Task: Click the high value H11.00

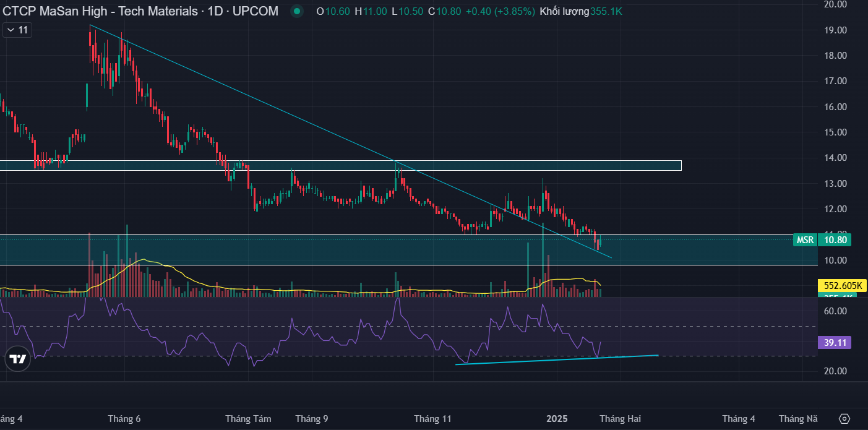Action: (x=371, y=11)
